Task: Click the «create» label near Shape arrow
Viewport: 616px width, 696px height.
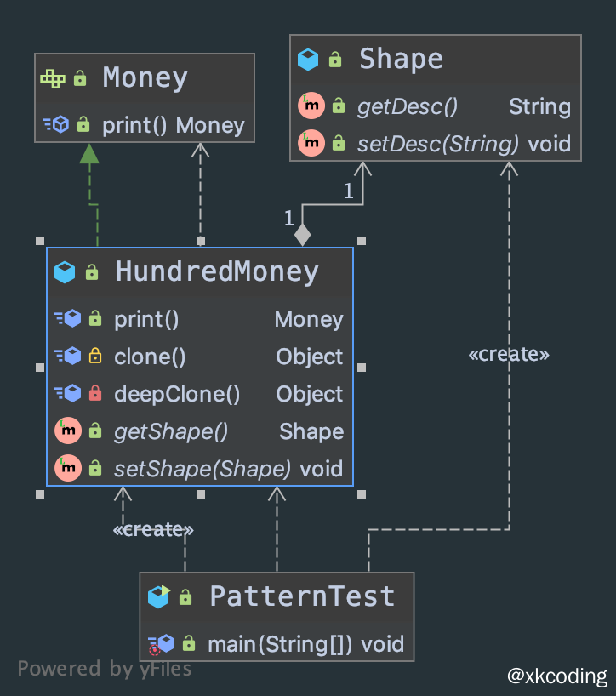Action: pyautogui.click(x=509, y=354)
